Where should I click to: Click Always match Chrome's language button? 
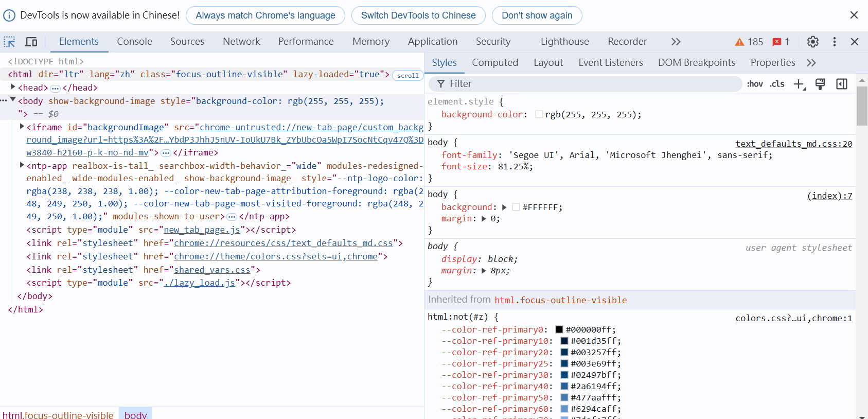pyautogui.click(x=265, y=15)
